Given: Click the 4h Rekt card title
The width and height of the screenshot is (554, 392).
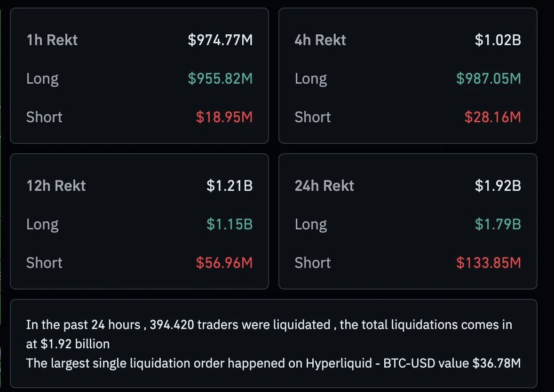Looking at the screenshot, I should pos(320,40).
